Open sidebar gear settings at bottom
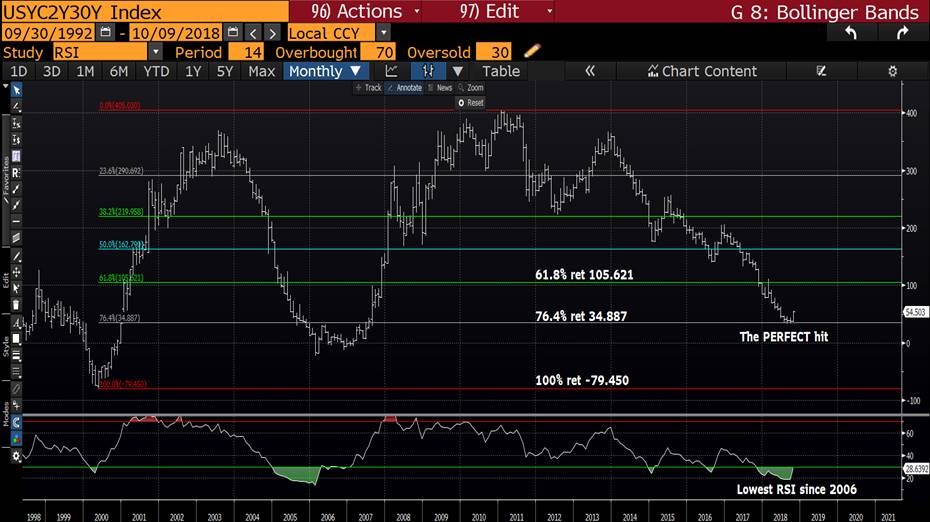 pos(16,456)
